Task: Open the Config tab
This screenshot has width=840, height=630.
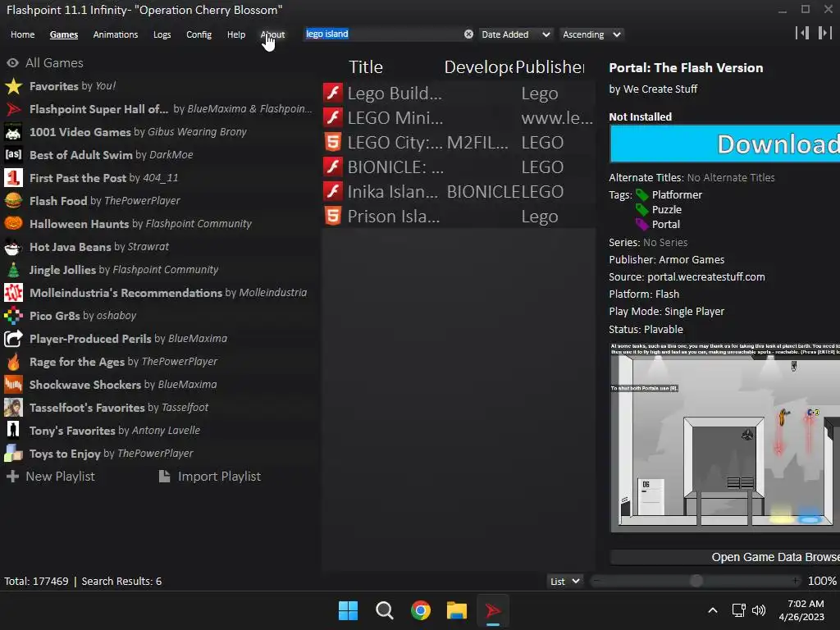Action: (x=199, y=34)
